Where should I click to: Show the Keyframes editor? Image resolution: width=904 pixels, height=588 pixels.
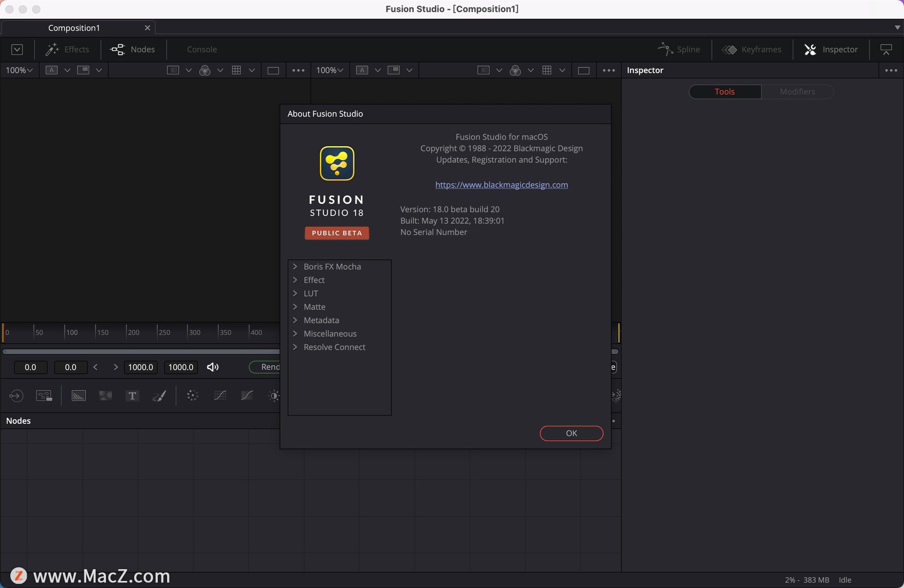[x=751, y=49]
